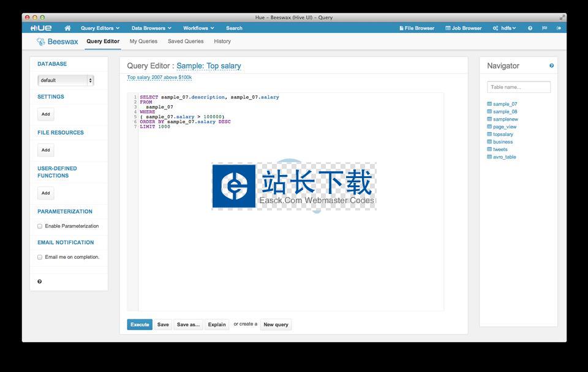Click the query title Sample: Top salary

pos(208,66)
